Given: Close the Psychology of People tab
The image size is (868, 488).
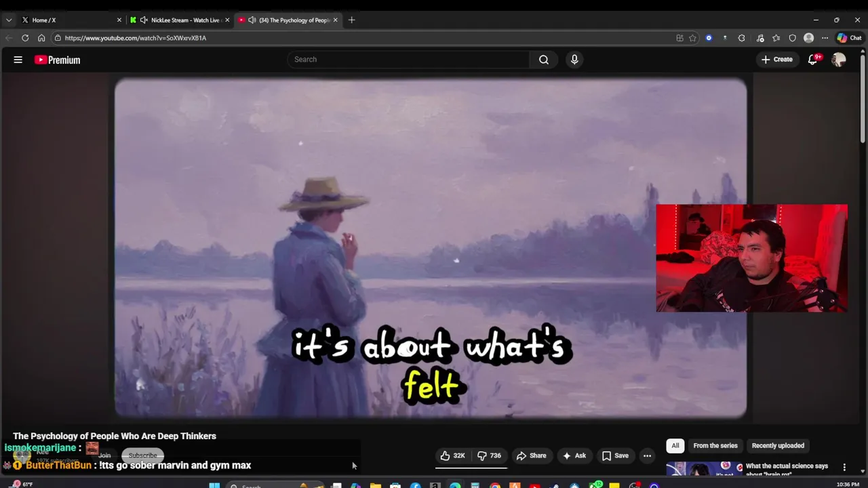Looking at the screenshot, I should click(x=335, y=20).
